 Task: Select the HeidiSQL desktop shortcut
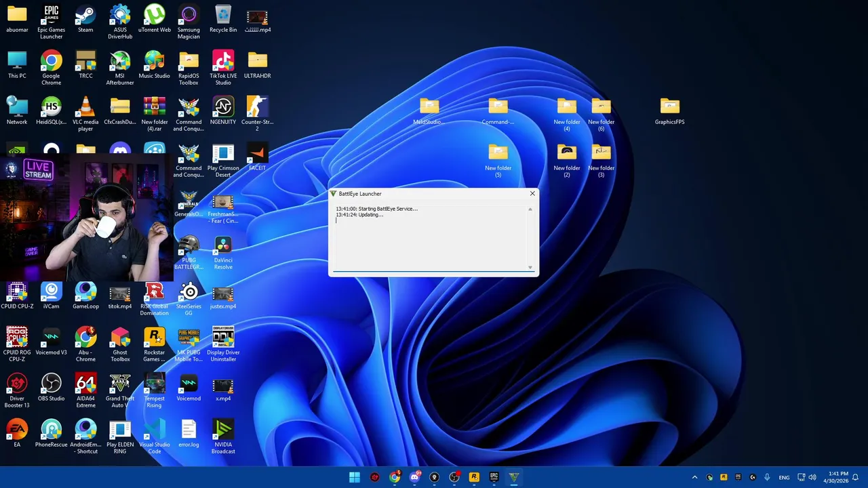[x=51, y=110]
